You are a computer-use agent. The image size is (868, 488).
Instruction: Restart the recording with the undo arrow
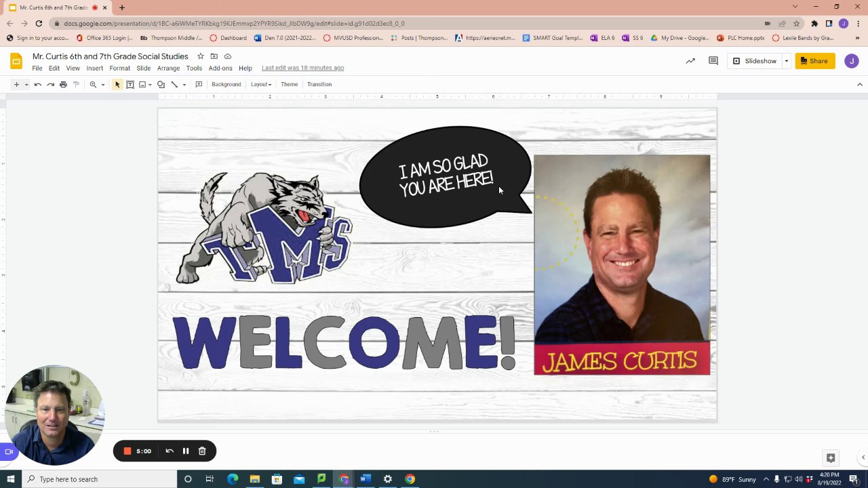[170, 451]
